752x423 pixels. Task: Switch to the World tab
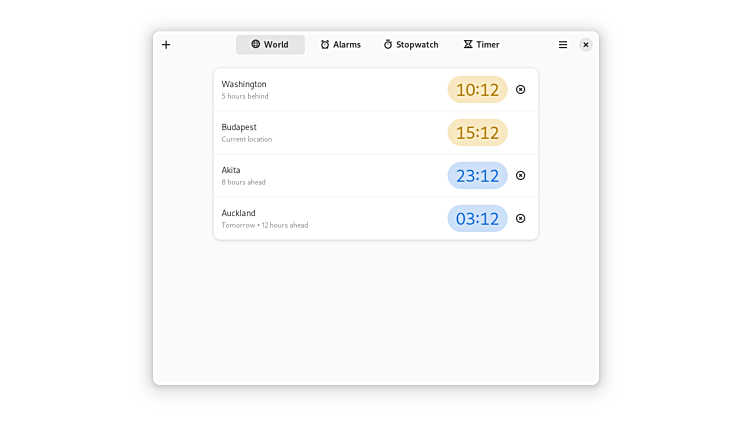click(x=270, y=45)
